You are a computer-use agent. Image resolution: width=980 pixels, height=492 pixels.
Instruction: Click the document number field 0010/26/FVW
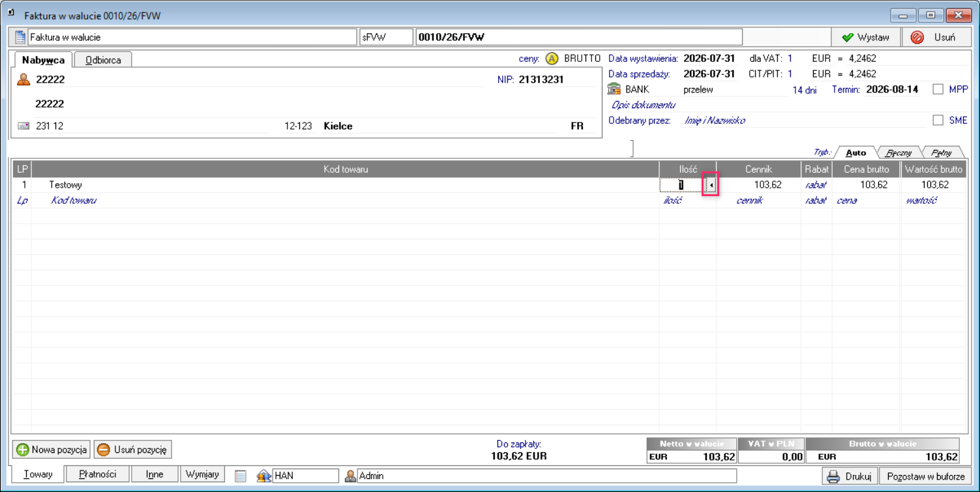tap(579, 37)
